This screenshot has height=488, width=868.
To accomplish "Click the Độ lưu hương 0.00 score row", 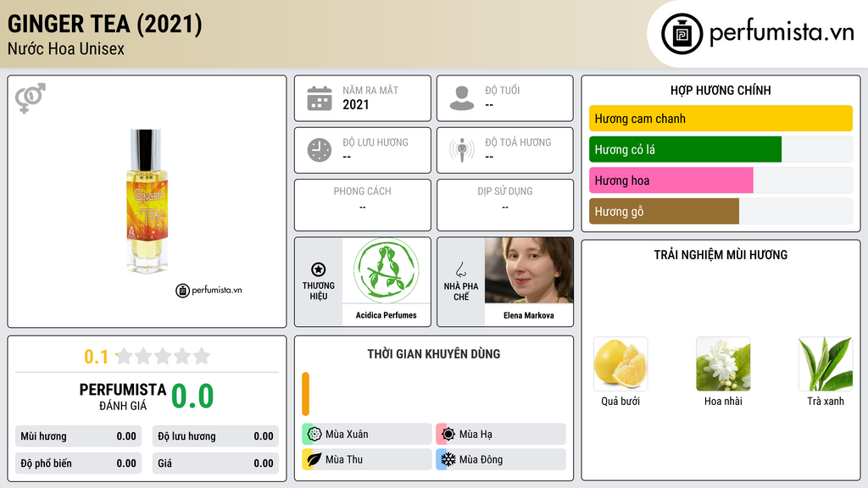I will point(215,436).
